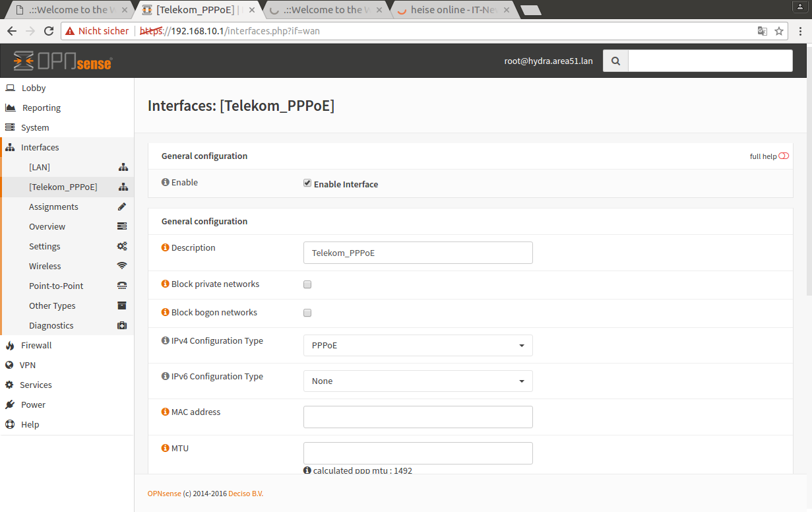The height and width of the screenshot is (512, 812).
Task: Switch to the loading Welcome tab with the spinner
Action: (x=327, y=10)
